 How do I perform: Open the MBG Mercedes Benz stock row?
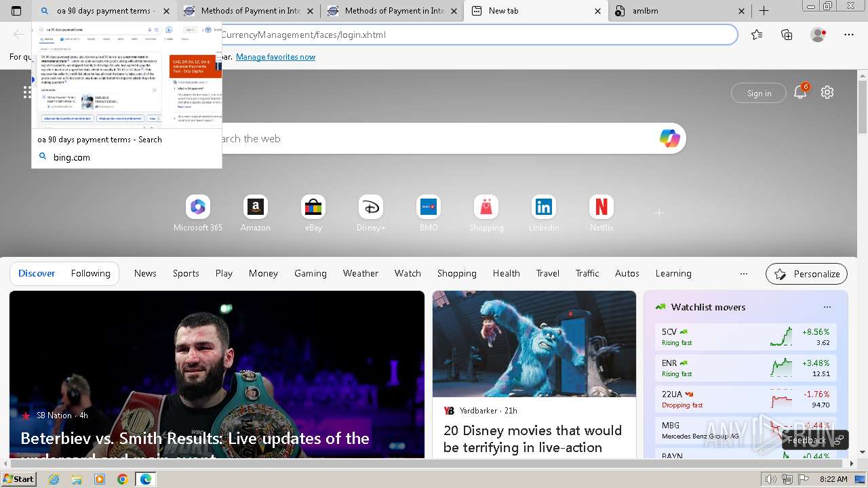746,430
